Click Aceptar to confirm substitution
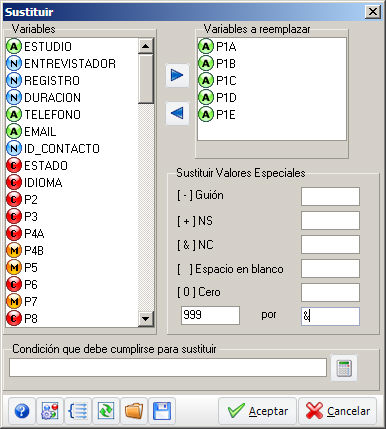 pos(257,411)
